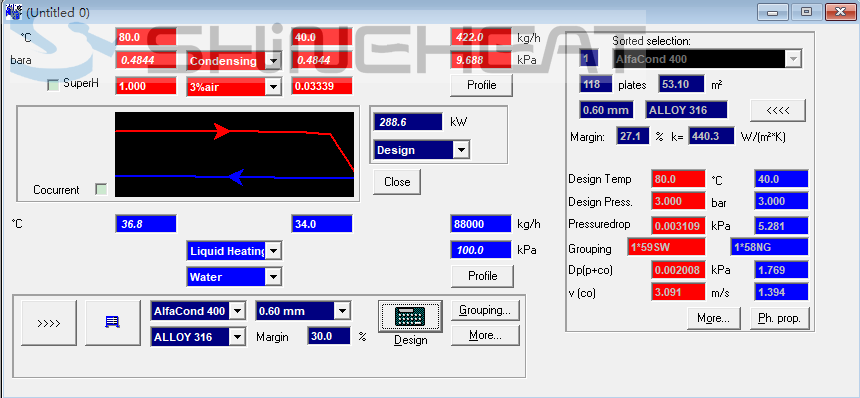Expand the 3%air fluid dropdown

click(x=273, y=86)
